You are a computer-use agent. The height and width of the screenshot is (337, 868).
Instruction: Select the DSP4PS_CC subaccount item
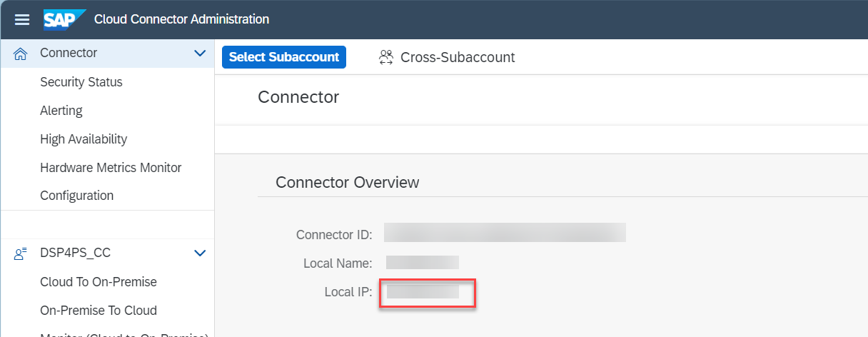107,253
